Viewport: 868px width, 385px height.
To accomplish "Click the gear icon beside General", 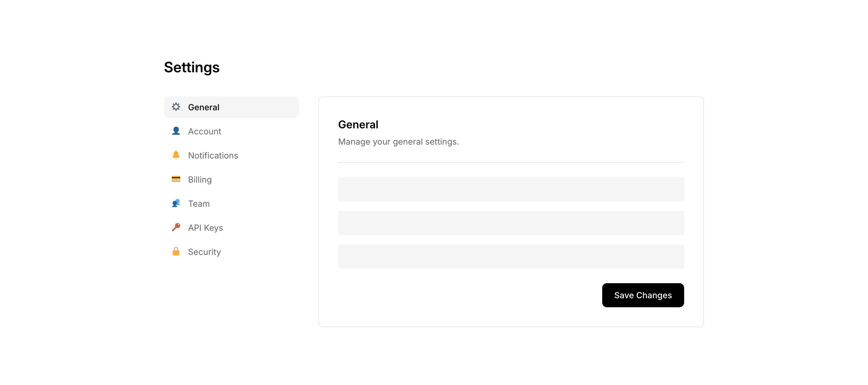I will (176, 107).
